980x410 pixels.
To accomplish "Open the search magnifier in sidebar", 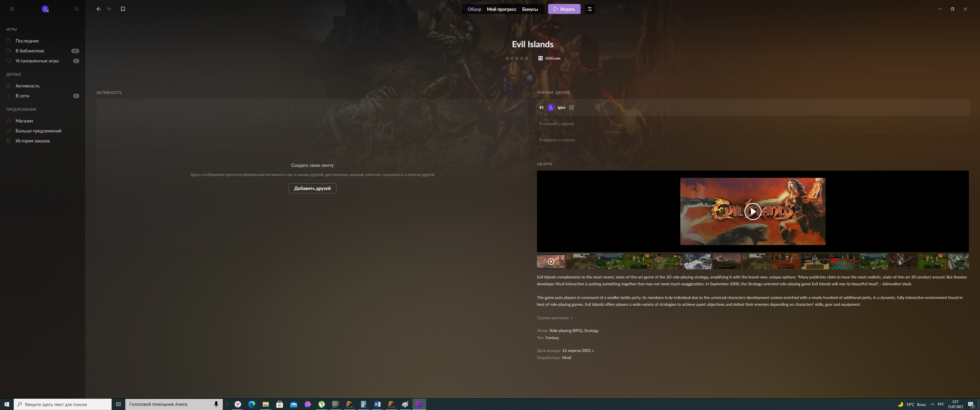I will click(76, 9).
